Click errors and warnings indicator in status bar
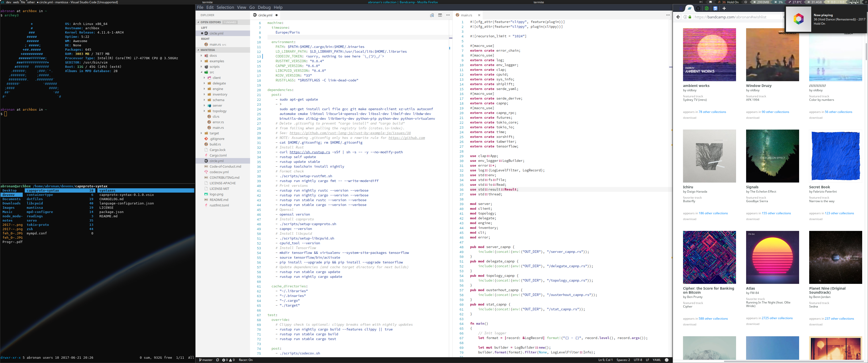868x363 pixels. (x=228, y=360)
